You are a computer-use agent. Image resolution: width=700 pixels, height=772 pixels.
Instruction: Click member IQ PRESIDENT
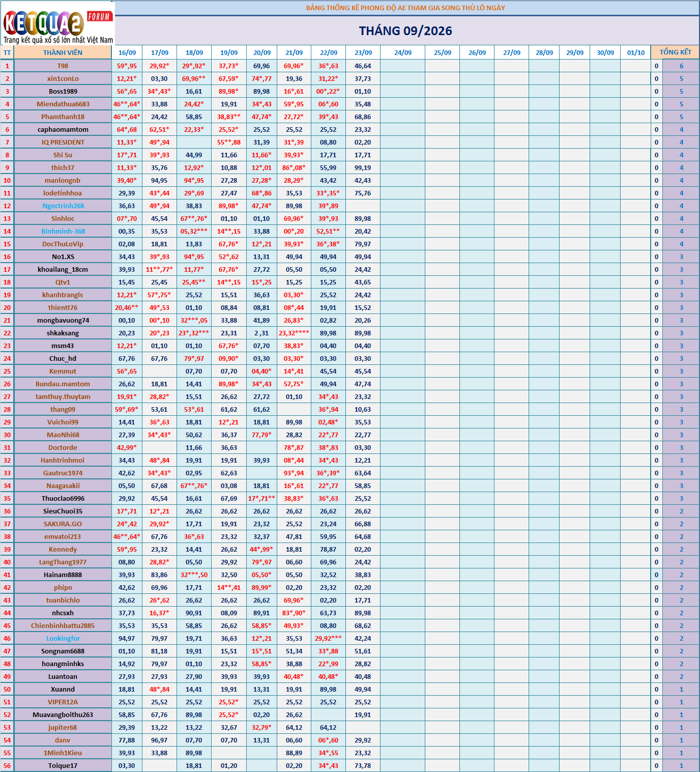[x=63, y=142]
